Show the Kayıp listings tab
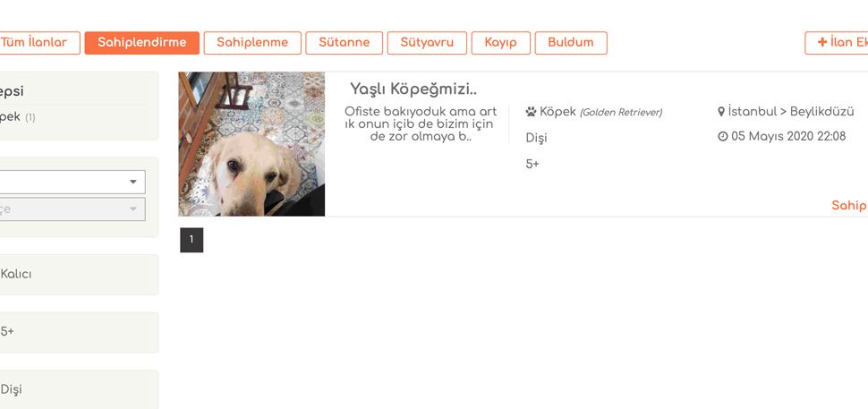868x409 pixels. [x=500, y=43]
